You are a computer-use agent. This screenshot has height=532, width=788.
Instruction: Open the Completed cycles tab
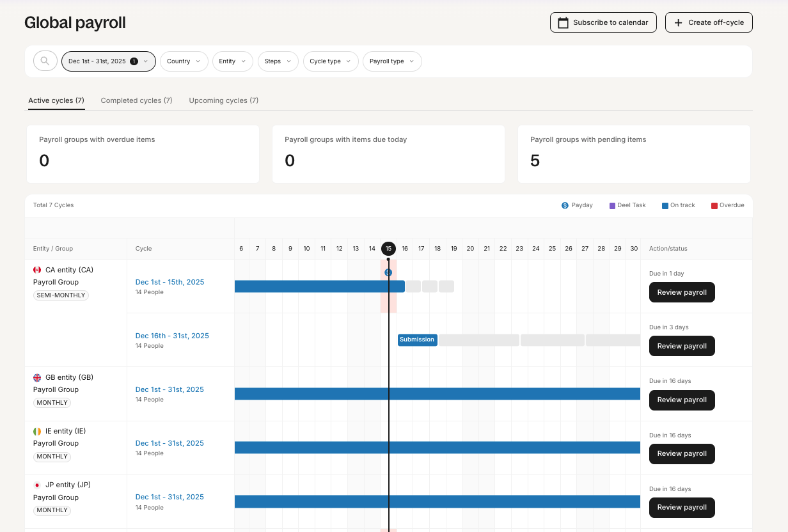136,100
